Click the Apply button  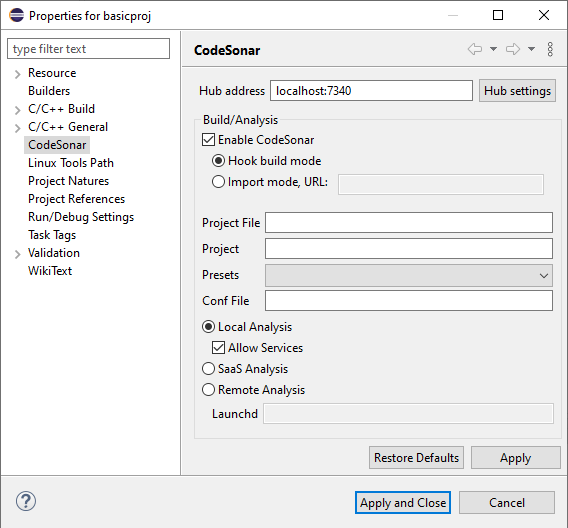tap(515, 458)
